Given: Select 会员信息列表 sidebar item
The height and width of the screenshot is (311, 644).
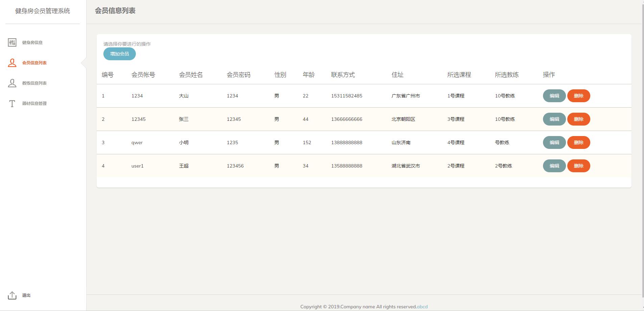Looking at the screenshot, I should tap(34, 63).
